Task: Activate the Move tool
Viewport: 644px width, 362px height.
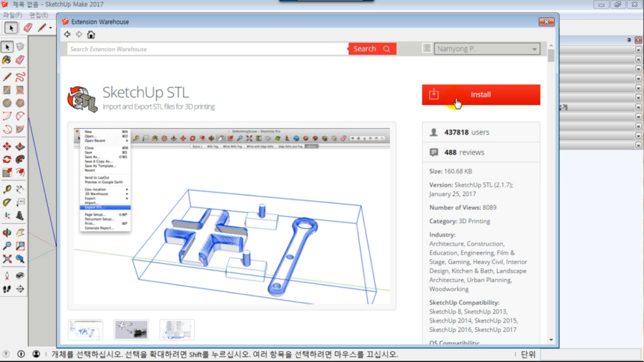Action: point(7,146)
